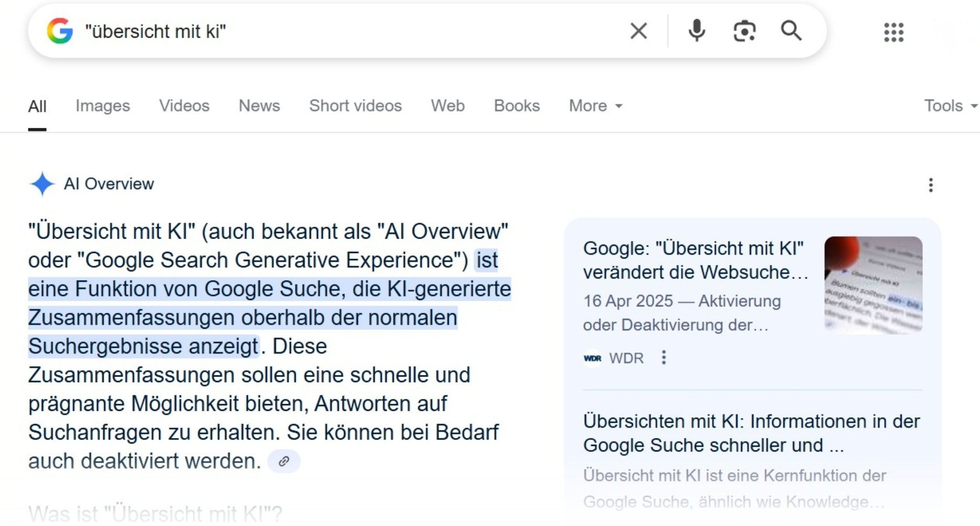The image size is (980, 526).
Task: Click the Google logo icon
Action: click(60, 31)
